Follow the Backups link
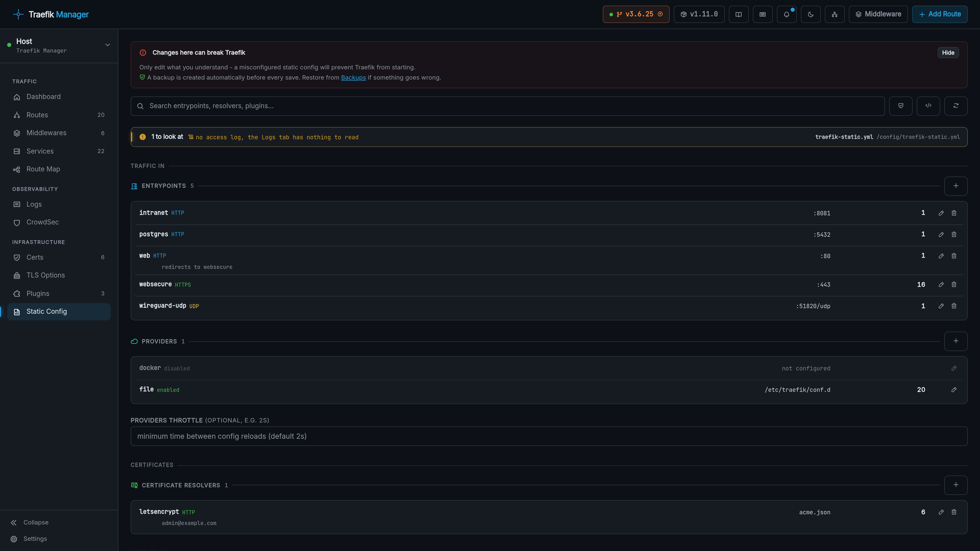The height and width of the screenshot is (551, 980). [x=353, y=78]
